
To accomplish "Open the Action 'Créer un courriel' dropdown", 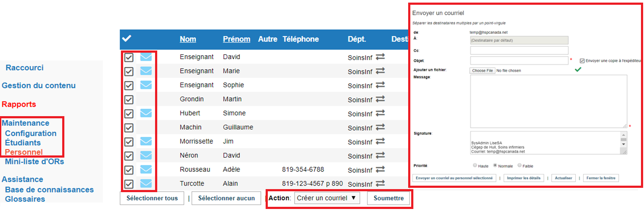I will click(327, 198).
